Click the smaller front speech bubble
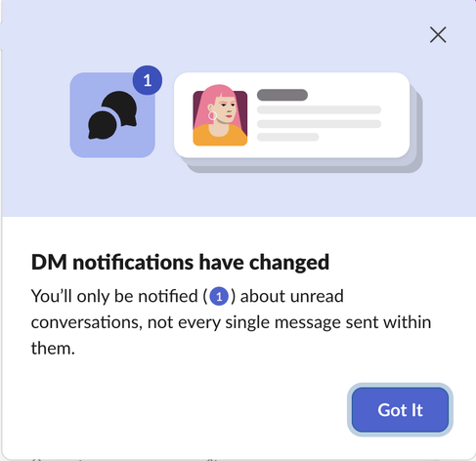Viewport: 476px width, 461px height. click(102, 125)
